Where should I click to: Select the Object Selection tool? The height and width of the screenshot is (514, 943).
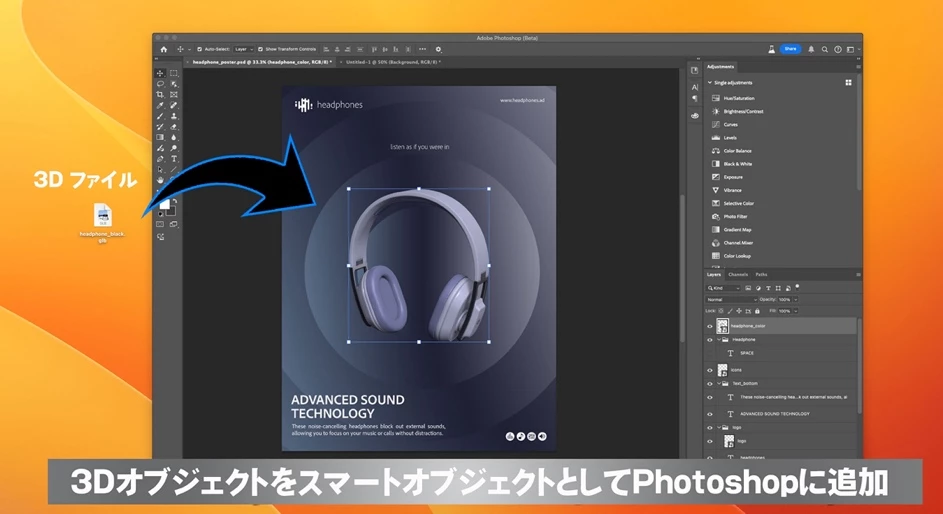[x=174, y=84]
